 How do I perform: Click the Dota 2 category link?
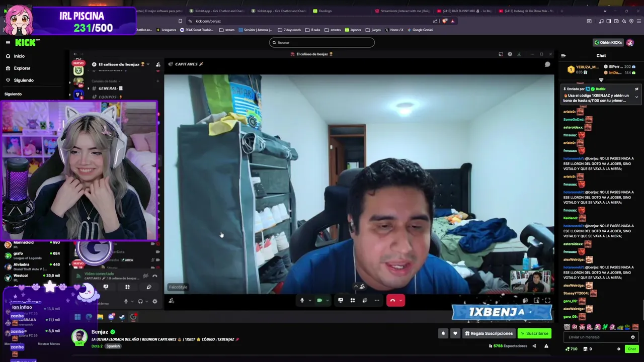tap(97, 346)
